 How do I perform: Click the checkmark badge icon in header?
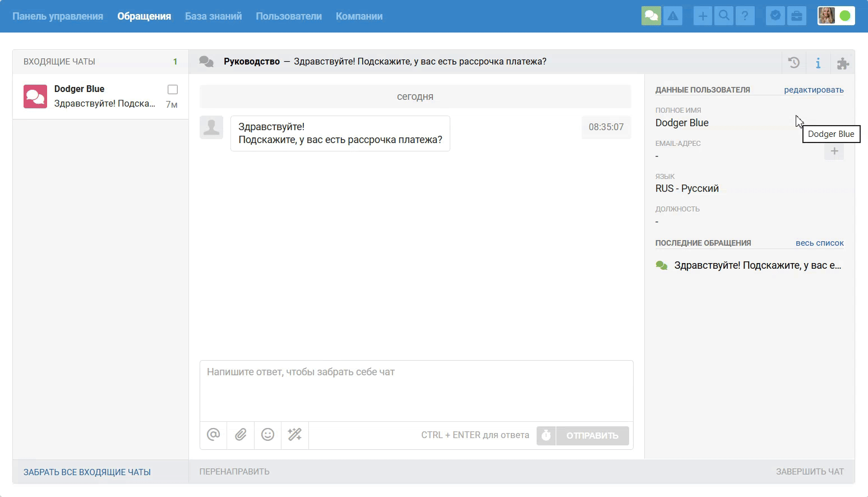point(775,16)
